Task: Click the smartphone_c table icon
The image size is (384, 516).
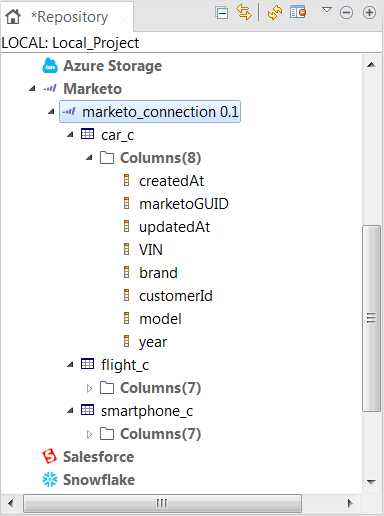Action: pos(88,410)
